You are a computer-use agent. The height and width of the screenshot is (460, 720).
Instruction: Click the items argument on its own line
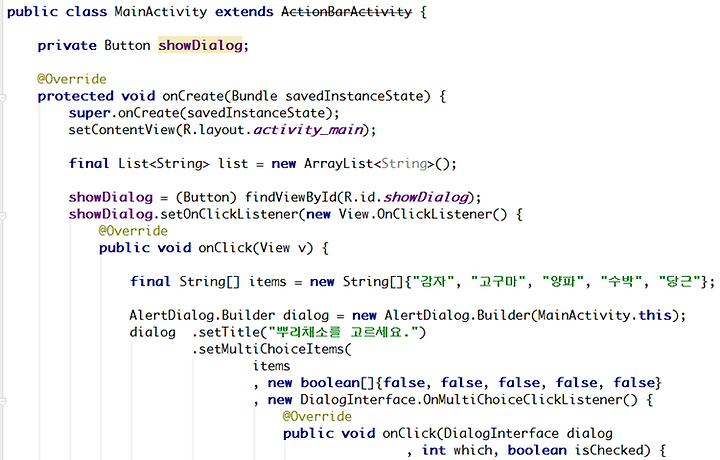click(271, 366)
